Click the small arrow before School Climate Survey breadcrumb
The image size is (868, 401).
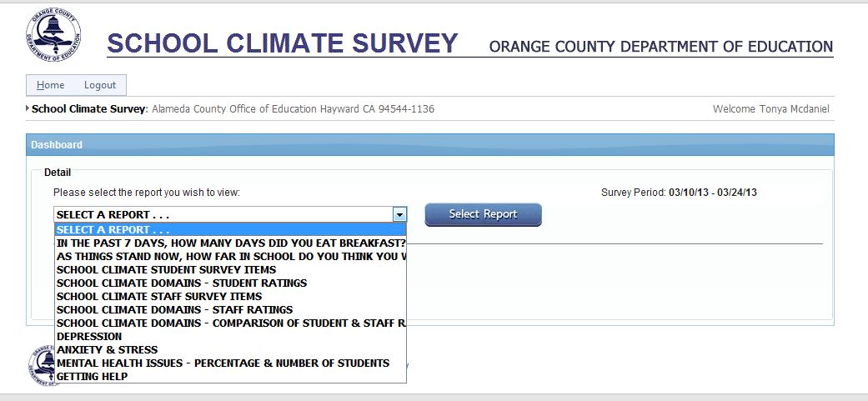click(28, 108)
